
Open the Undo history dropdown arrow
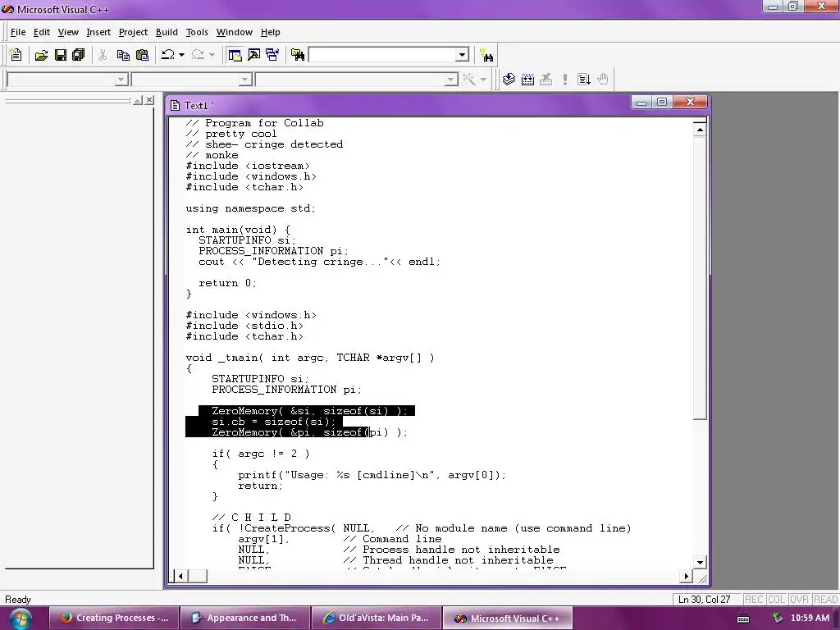click(181, 55)
